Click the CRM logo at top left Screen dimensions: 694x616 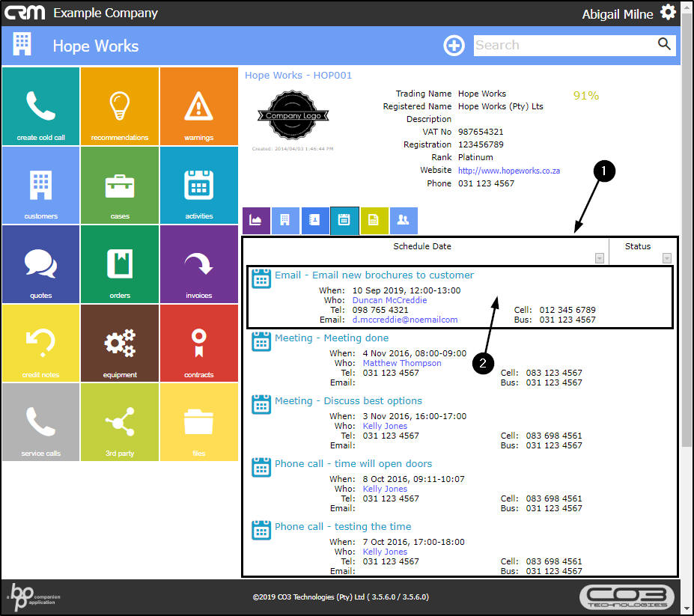(25, 13)
